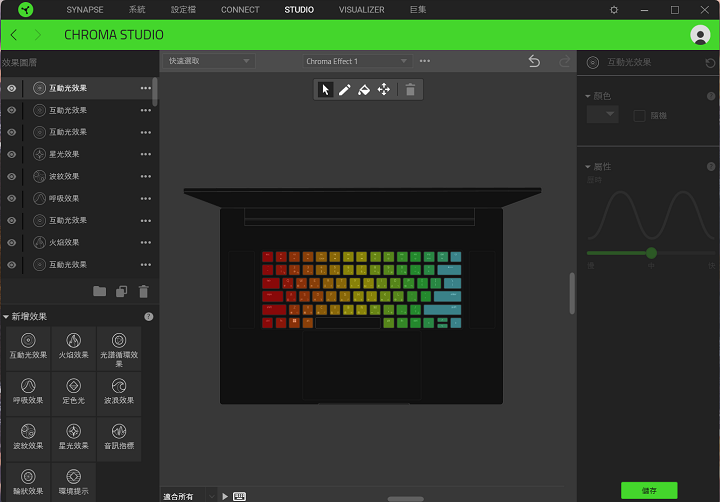Open the settings gear icon

click(613, 10)
